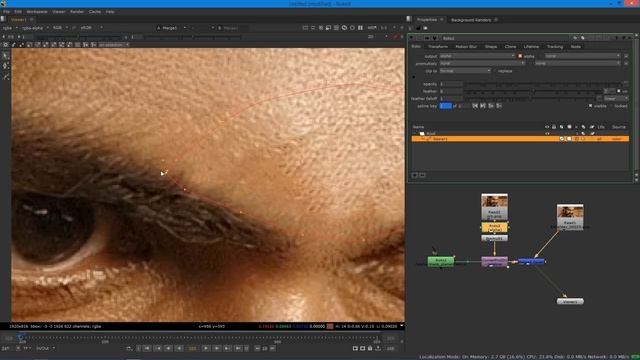
Task: Open the File menu
Action: point(7,12)
